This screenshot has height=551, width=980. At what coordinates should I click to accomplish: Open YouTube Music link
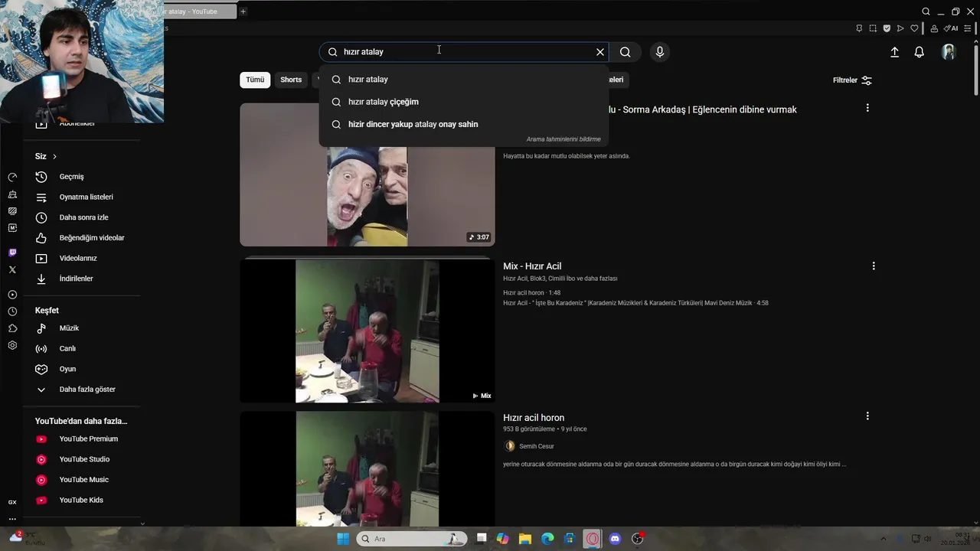click(x=82, y=480)
